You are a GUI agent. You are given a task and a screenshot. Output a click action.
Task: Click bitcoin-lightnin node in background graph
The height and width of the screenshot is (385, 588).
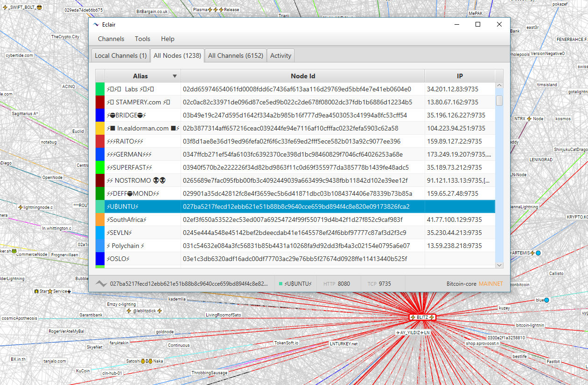tap(530, 325)
